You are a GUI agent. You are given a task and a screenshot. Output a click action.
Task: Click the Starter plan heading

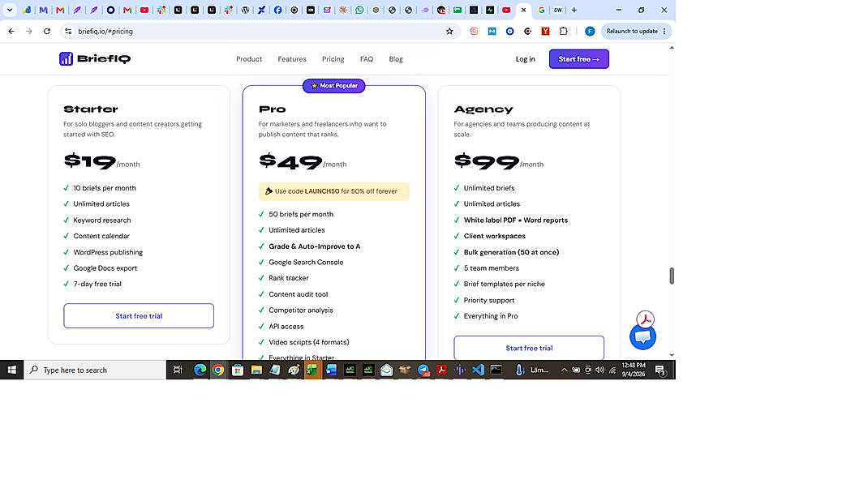[x=91, y=109]
